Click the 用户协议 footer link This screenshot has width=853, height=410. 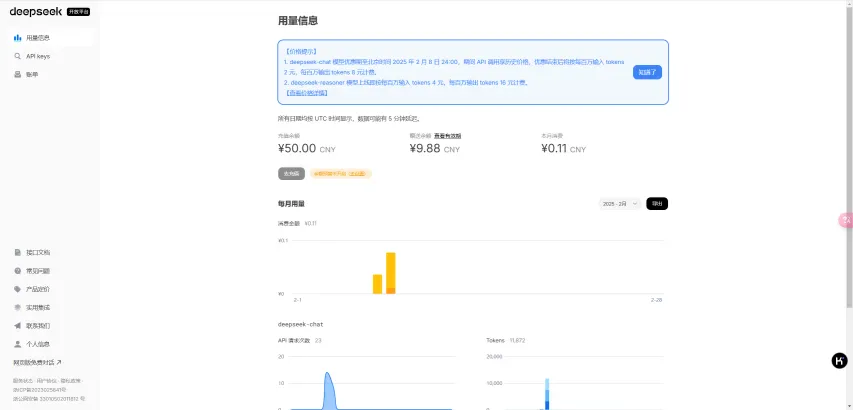(x=46, y=381)
